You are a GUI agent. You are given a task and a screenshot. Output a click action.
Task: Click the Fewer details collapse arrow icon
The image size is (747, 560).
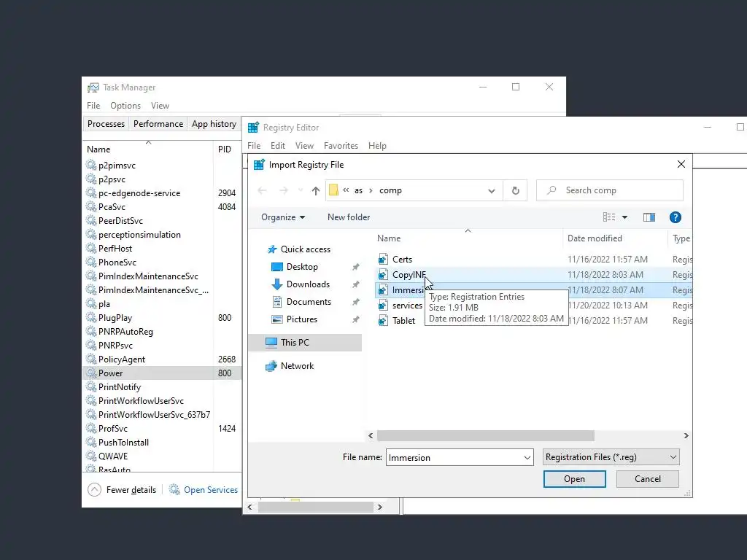(x=94, y=489)
